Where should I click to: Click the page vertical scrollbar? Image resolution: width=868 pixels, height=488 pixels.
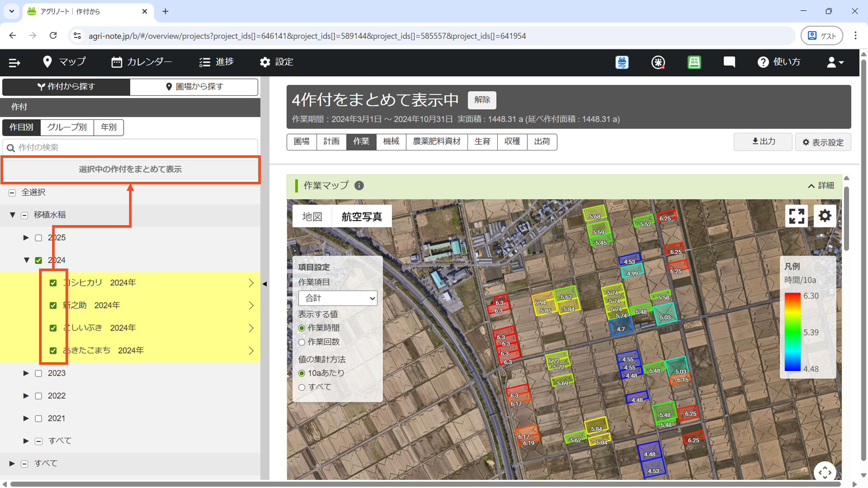864,260
